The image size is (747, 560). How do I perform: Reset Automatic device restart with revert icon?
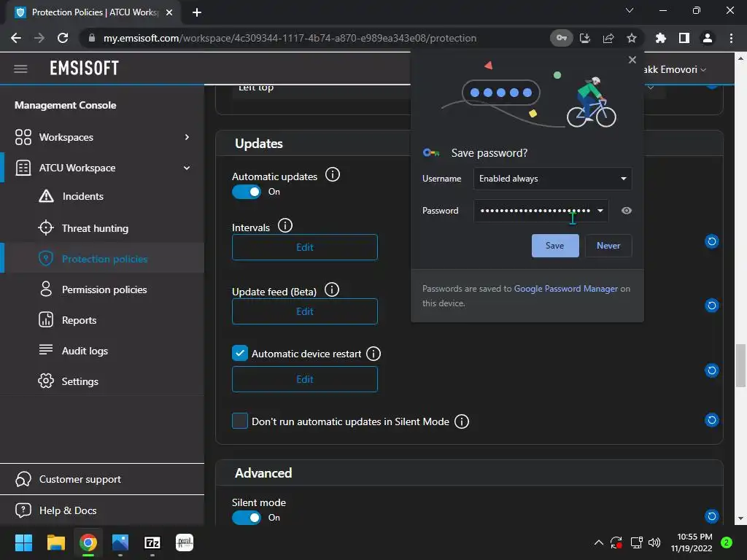712,370
